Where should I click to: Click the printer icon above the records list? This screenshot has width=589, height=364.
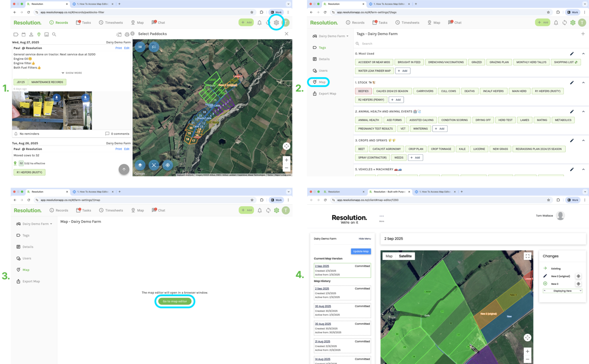[127, 34]
